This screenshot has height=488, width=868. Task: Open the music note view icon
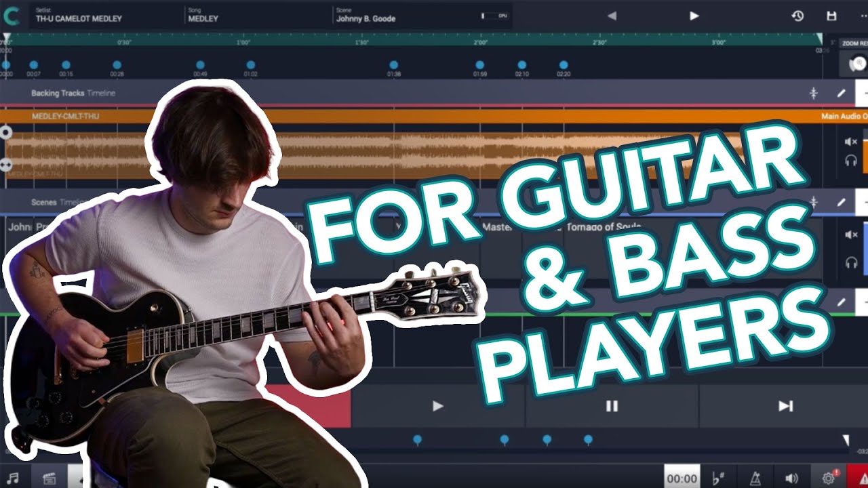[x=12, y=478]
